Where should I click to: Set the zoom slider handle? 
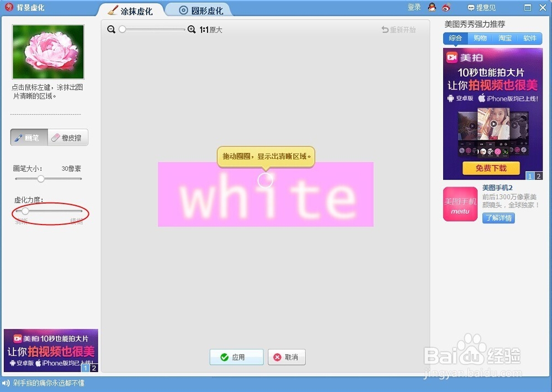[122, 30]
